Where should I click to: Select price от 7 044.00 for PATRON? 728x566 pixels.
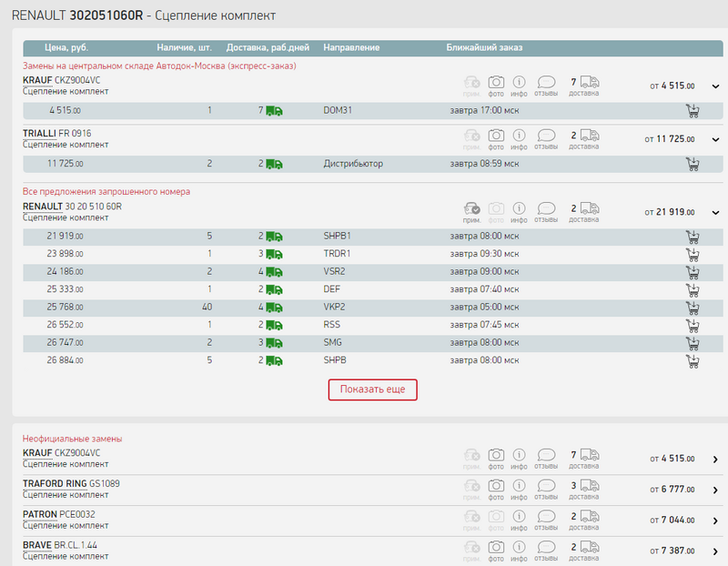672,521
